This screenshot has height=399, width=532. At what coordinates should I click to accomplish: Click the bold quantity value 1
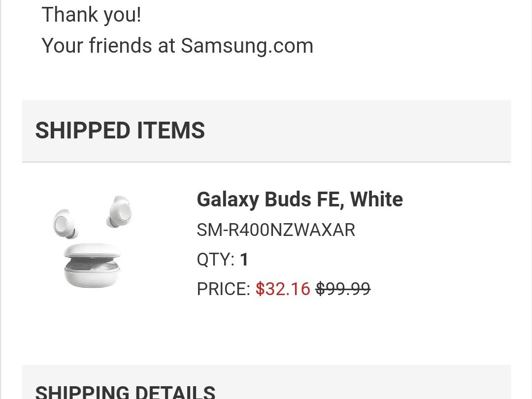click(244, 260)
